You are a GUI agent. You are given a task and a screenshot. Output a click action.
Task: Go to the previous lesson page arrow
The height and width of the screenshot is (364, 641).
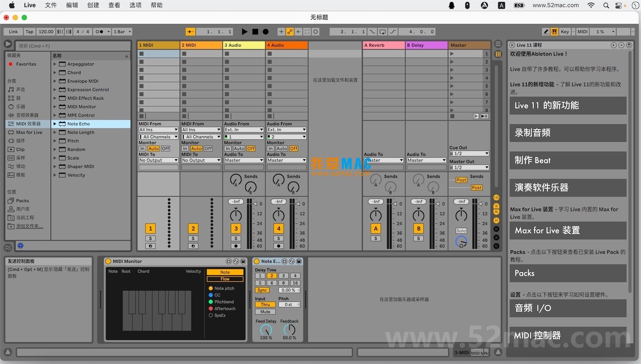pyautogui.click(x=614, y=45)
